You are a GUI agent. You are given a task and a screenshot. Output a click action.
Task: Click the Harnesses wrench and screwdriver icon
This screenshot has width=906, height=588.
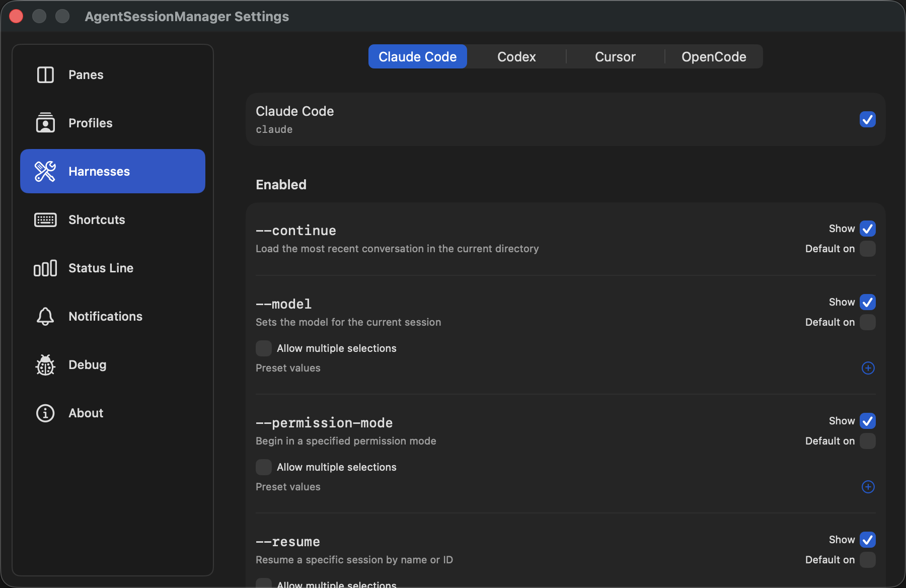point(45,171)
